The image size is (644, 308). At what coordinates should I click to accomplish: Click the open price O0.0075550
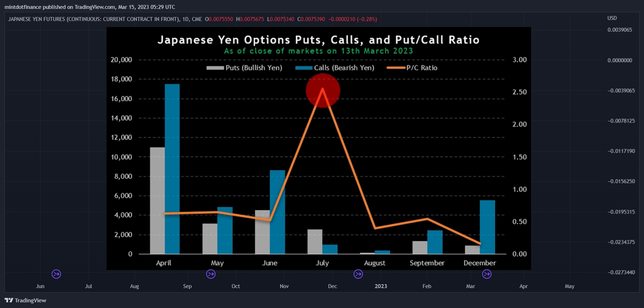click(219, 19)
